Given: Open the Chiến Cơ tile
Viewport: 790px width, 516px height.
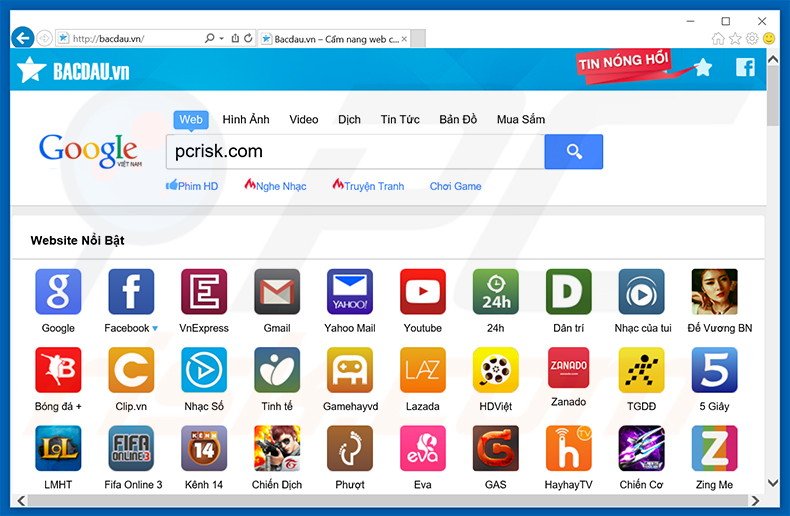Looking at the screenshot, I should (641, 448).
